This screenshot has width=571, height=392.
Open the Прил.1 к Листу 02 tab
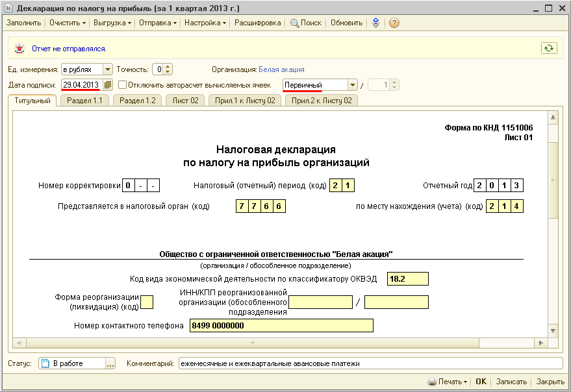[x=245, y=101]
